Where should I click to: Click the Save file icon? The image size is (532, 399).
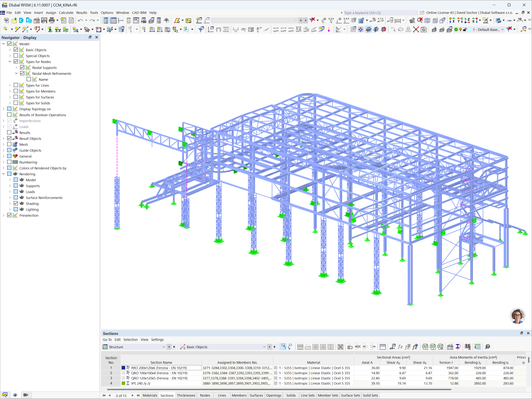tap(44, 21)
